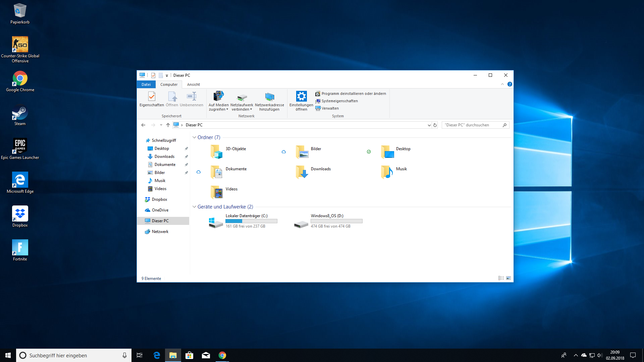Go up one folder level arrow
The image size is (644, 362).
click(168, 125)
